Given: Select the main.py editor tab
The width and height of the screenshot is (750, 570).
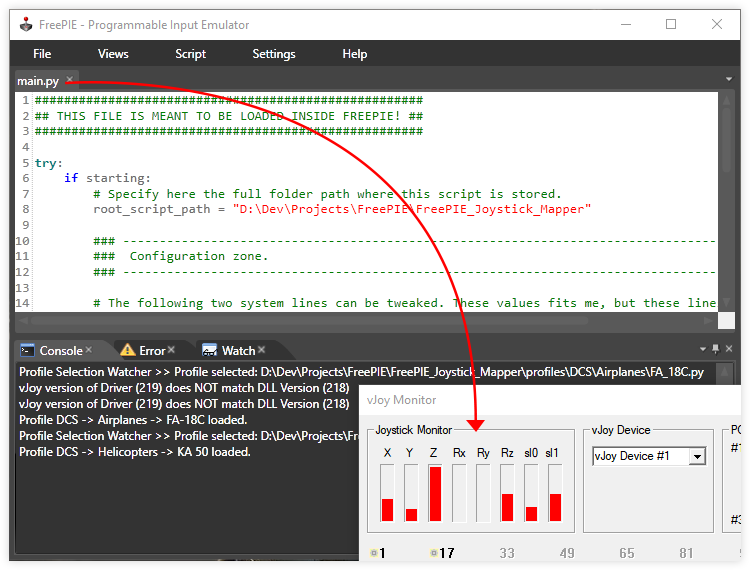Looking at the screenshot, I should [x=38, y=81].
